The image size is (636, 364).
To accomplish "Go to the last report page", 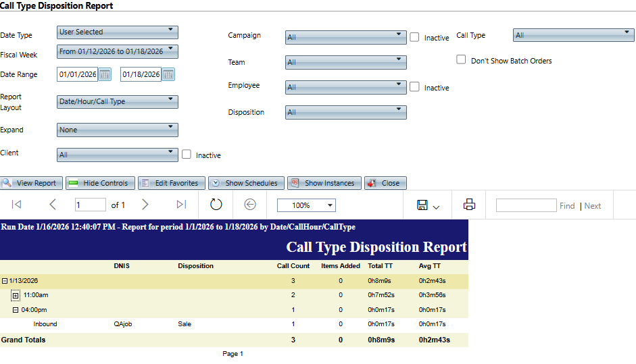I will [x=181, y=205].
